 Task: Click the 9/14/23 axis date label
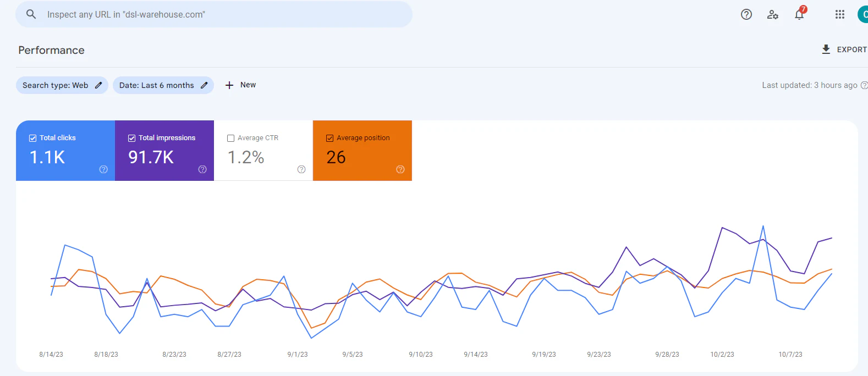[476, 355]
